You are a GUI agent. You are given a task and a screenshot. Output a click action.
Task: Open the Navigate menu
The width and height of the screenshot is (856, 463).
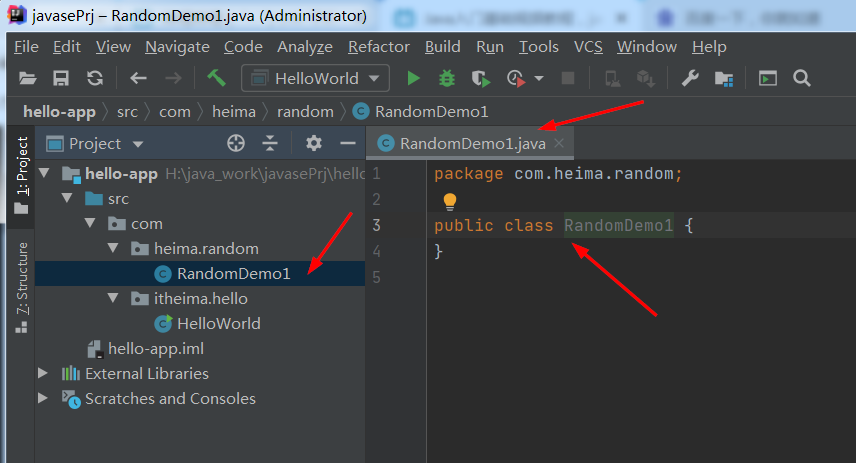(x=177, y=47)
